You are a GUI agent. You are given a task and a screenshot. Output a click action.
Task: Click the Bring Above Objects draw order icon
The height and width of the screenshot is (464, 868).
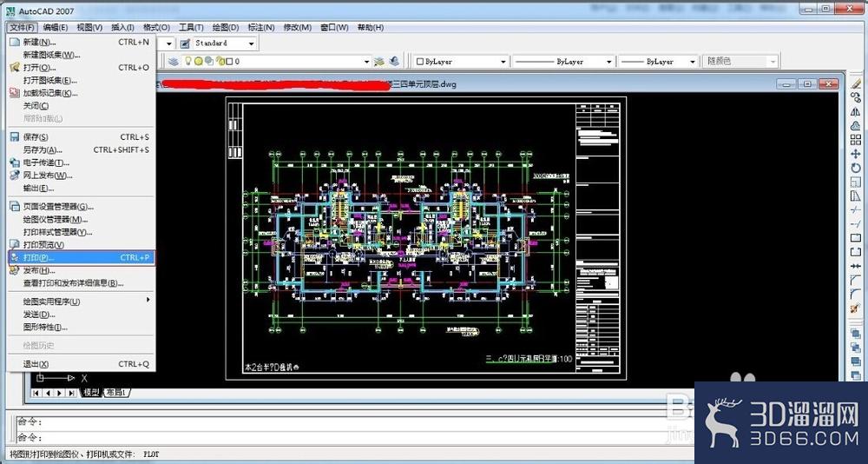click(856, 361)
